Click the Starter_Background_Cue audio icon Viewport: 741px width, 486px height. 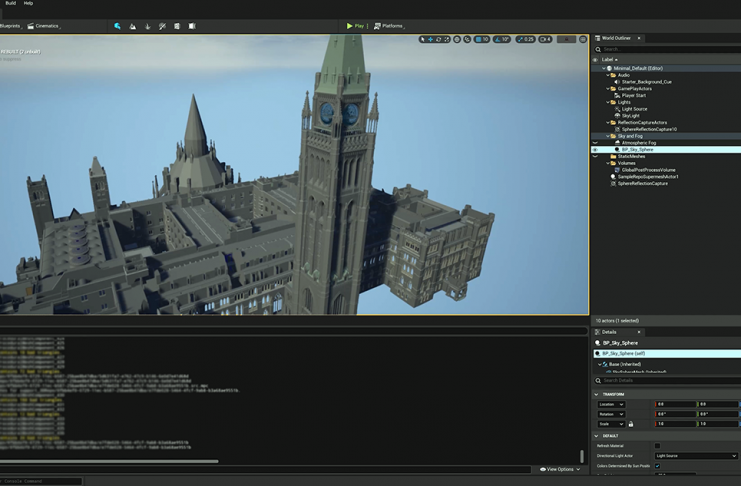pos(617,82)
